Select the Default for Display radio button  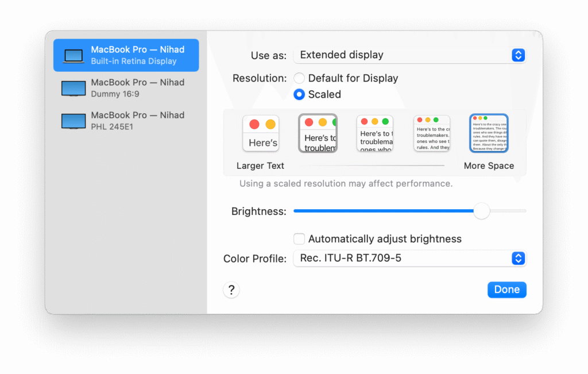299,78
